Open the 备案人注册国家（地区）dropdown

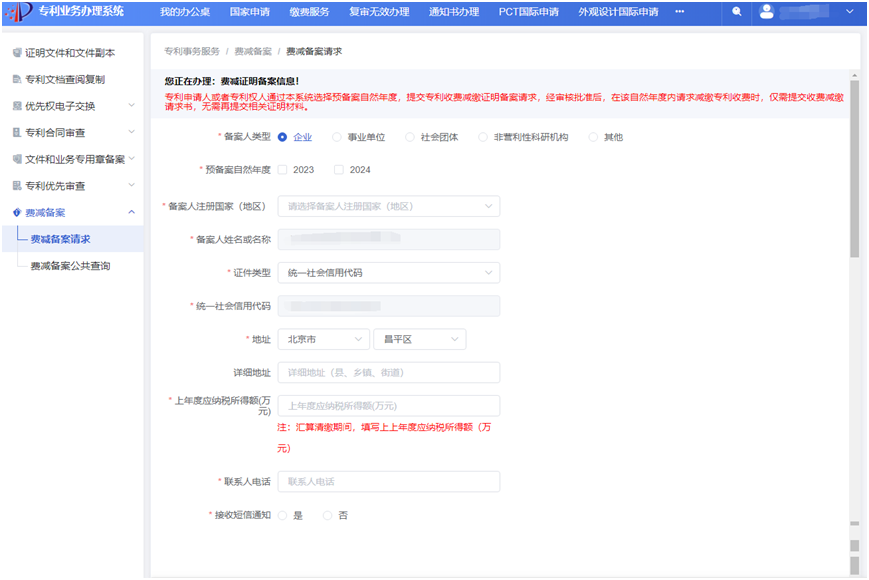pos(389,206)
